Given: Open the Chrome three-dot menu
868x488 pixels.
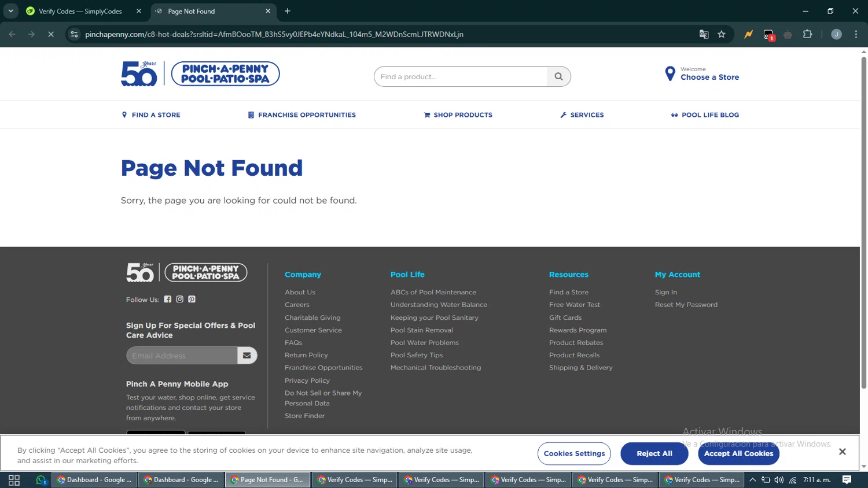Looking at the screenshot, I should (856, 34).
